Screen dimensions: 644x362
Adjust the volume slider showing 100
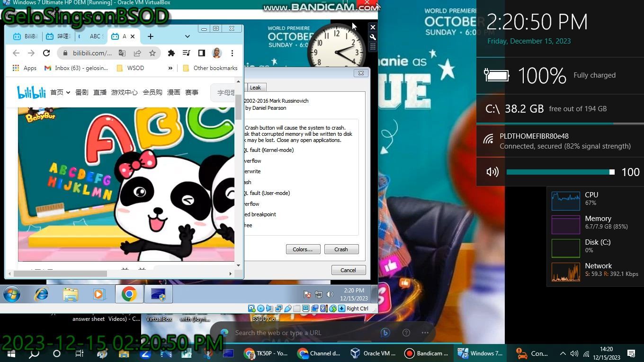click(561, 172)
